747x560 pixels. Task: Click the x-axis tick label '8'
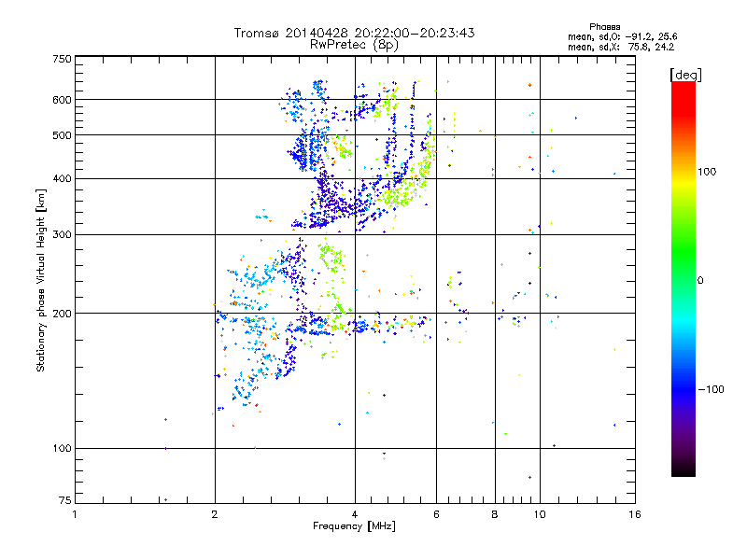[x=495, y=514]
